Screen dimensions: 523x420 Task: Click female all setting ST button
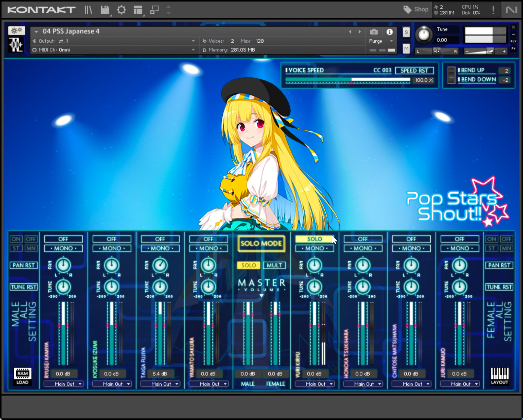[491, 248]
